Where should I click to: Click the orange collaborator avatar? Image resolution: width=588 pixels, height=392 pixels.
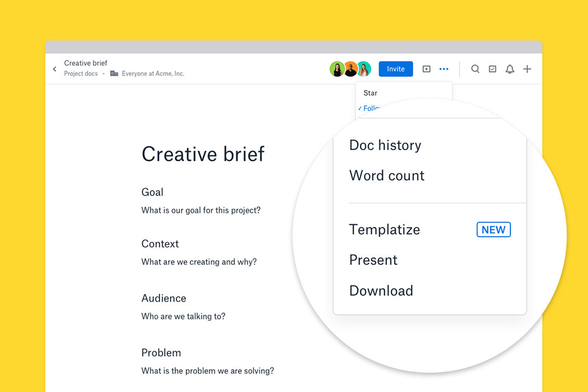(x=350, y=69)
